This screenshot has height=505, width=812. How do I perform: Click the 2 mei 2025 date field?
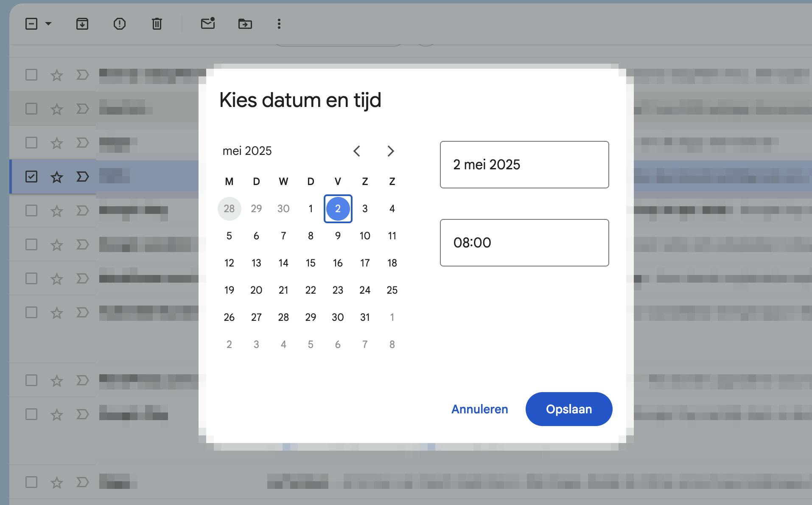click(x=524, y=165)
